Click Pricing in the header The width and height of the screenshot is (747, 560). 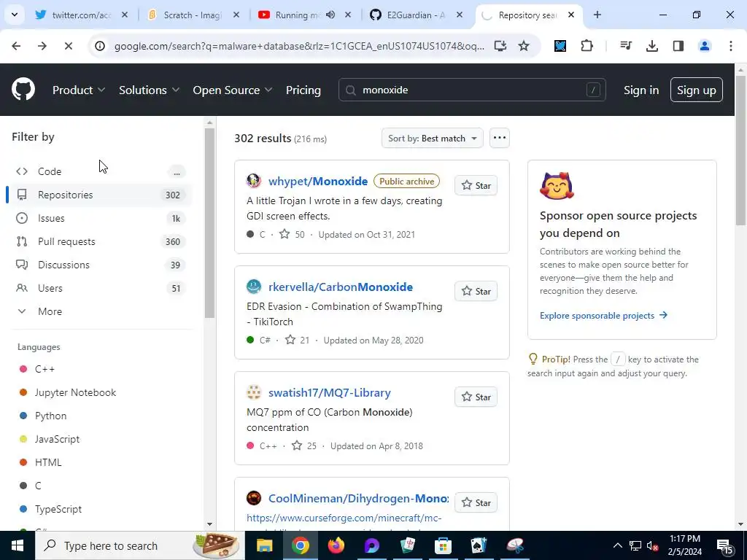(303, 90)
